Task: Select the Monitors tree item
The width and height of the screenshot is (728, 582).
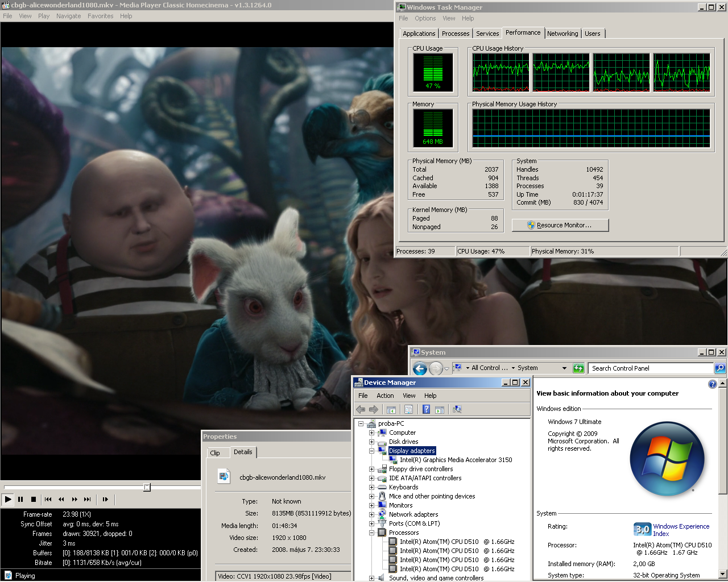Action: click(400, 505)
